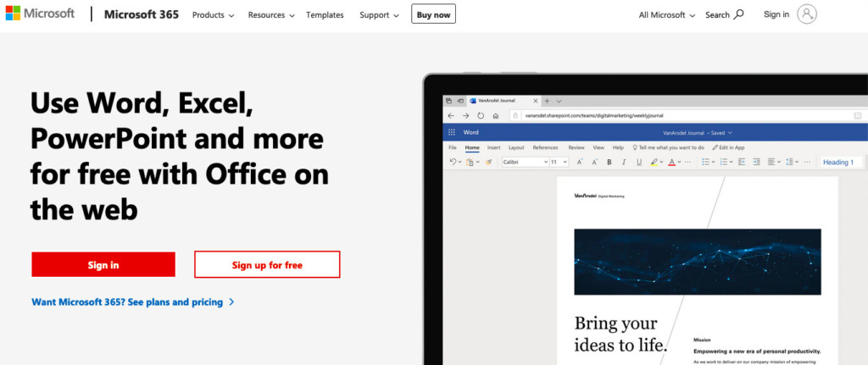Switch to the References ribbon tab
Image resolution: width=868 pixels, height=365 pixels.
click(x=545, y=147)
